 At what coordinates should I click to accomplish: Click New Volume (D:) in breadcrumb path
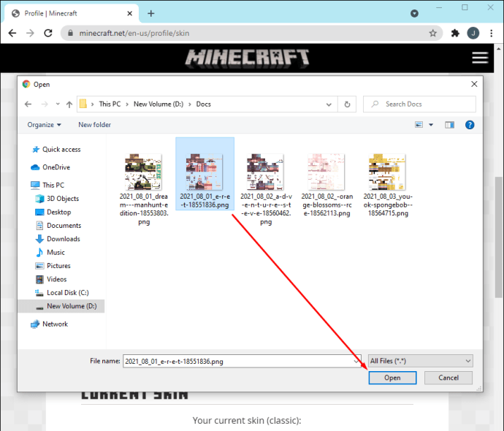point(159,104)
